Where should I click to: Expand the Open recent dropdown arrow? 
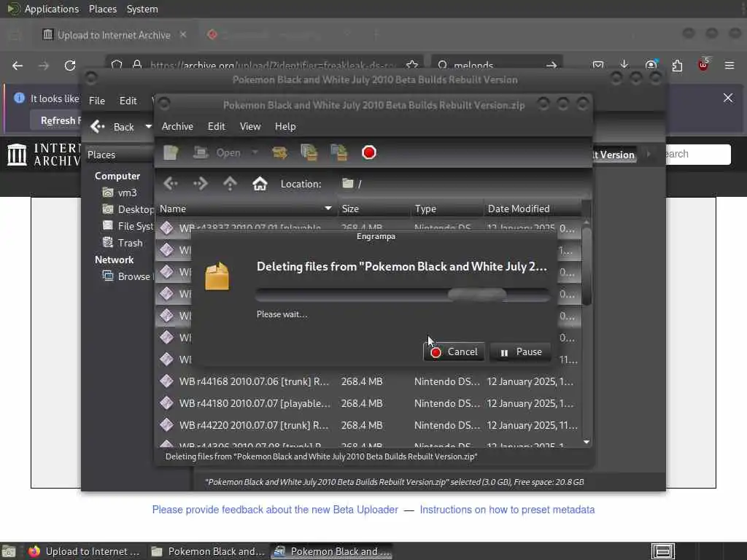[x=255, y=153]
